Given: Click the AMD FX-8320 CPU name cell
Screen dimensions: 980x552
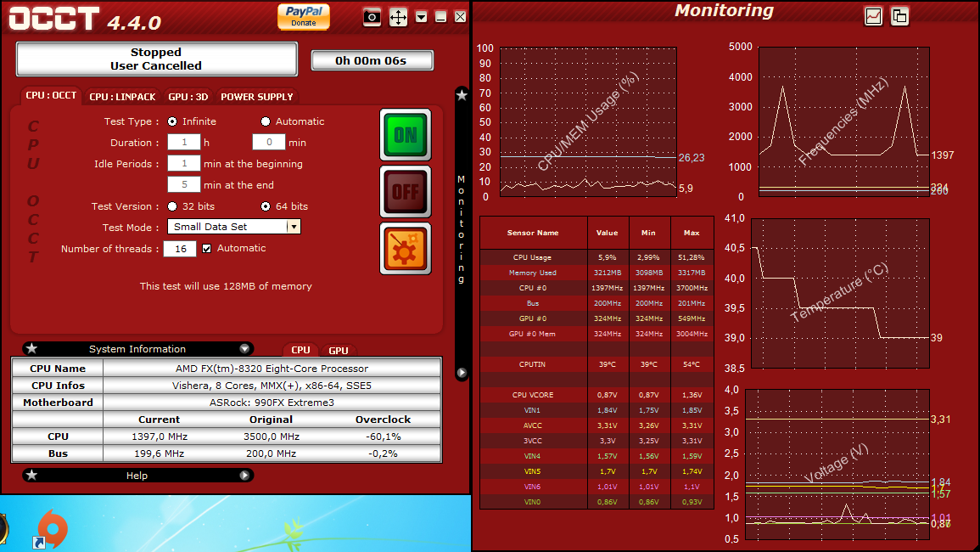Looking at the screenshot, I should point(272,369).
